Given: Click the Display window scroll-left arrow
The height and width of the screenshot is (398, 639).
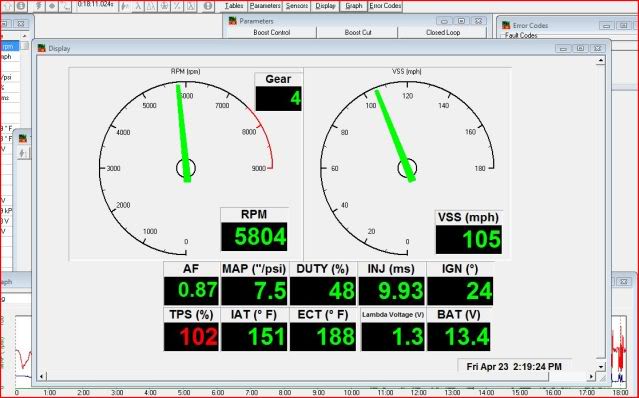Looking at the screenshot, I should pos(42,376).
